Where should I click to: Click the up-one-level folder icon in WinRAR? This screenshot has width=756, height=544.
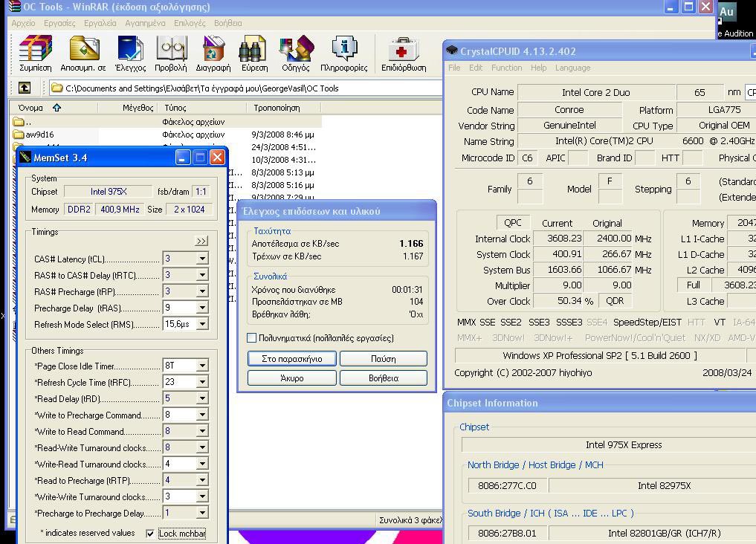click(25, 88)
